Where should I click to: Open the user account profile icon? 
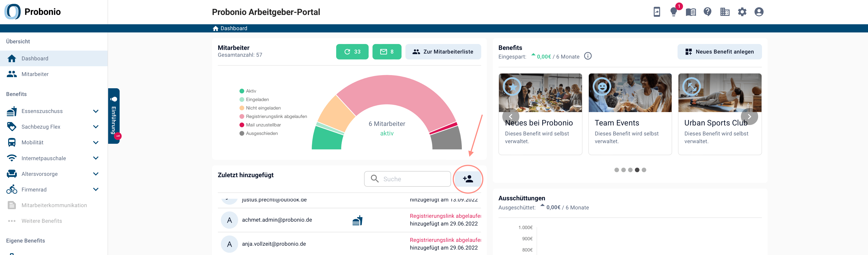click(x=759, y=12)
